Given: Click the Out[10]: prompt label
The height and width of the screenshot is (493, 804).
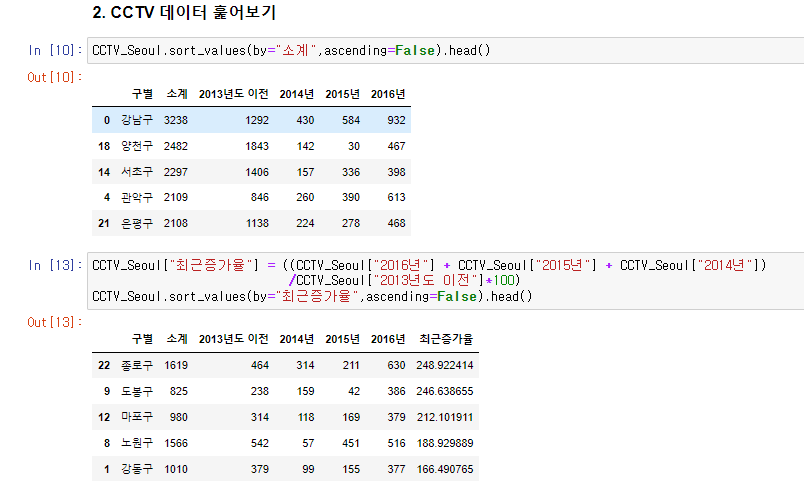Looking at the screenshot, I should coord(54,77).
